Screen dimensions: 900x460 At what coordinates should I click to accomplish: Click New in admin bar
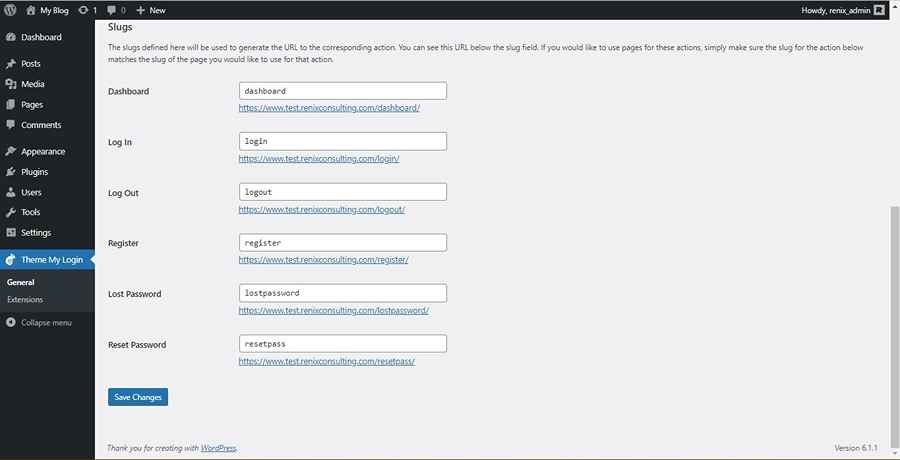pyautogui.click(x=157, y=10)
